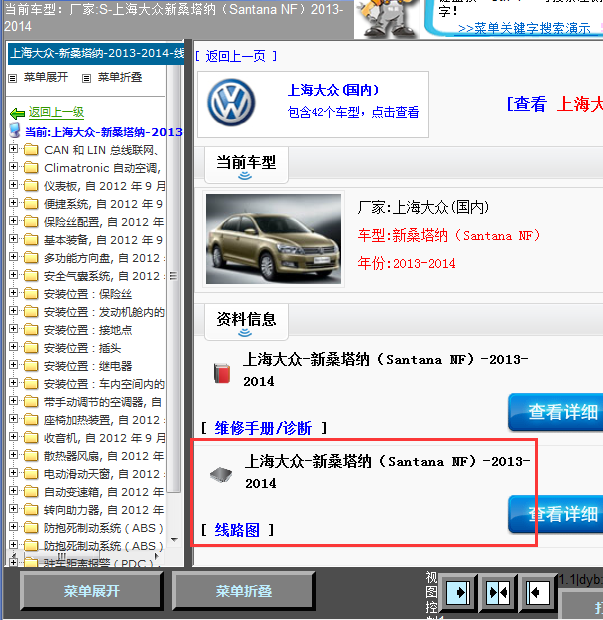603x620 pixels.
Task: Select the 上海大众-新桑塔纳-2013-2014 panel tab
Action: point(96,53)
